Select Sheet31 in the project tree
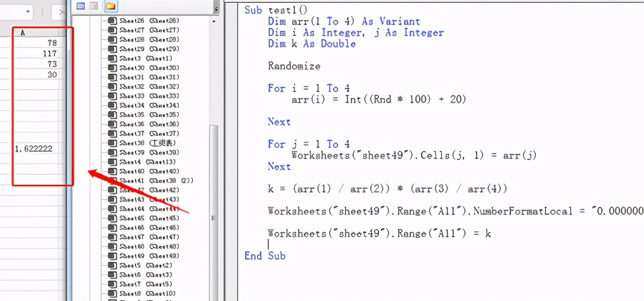The image size is (644, 301). coord(144,77)
